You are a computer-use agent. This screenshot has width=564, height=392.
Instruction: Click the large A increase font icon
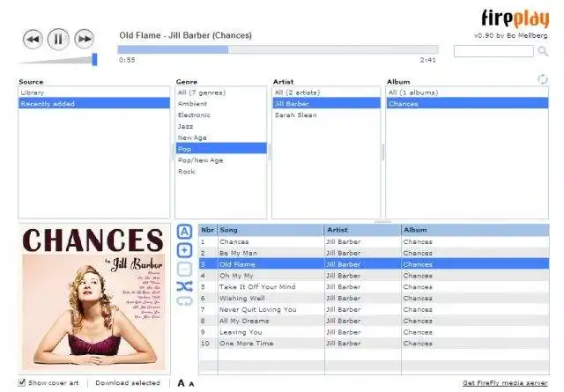[182, 383]
